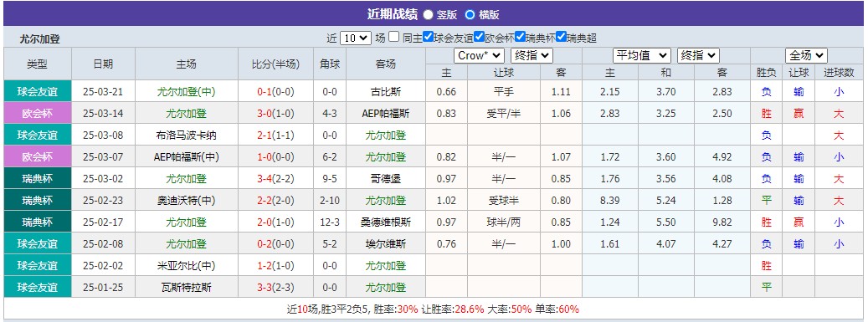Open the recent matches count dropdown showing 10
This screenshot has height=322, width=868.
[x=356, y=38]
